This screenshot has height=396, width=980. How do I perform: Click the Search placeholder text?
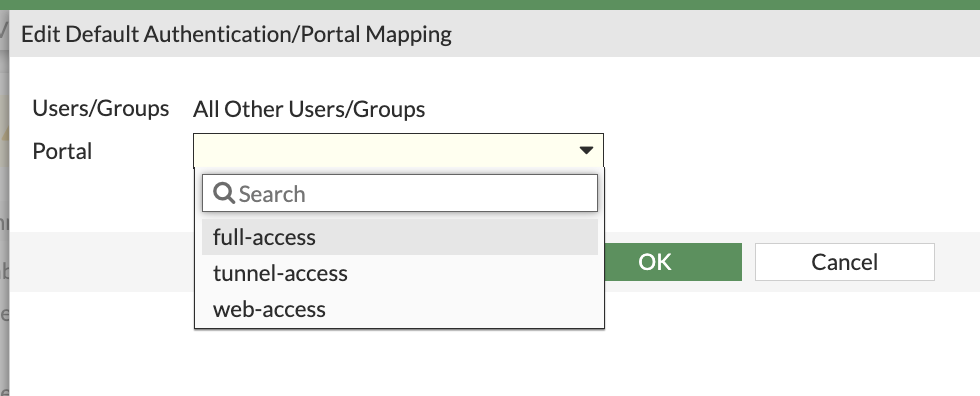point(272,194)
